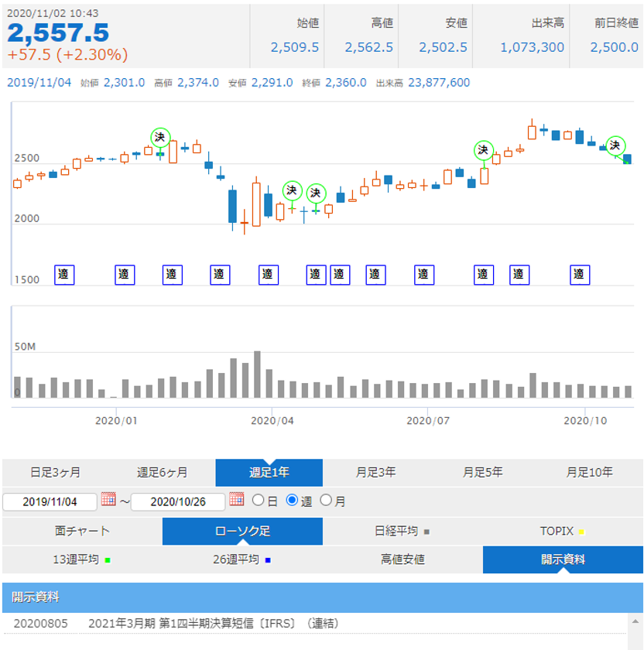Screen dimensions: 644x650
Task: Click the green 13週平均 color indicator
Action: point(108,560)
